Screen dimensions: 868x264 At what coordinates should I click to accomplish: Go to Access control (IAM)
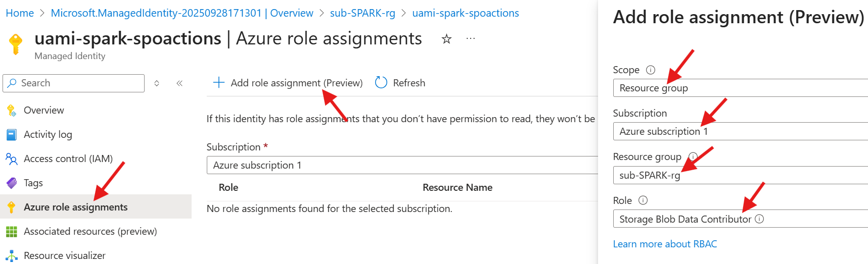click(68, 159)
